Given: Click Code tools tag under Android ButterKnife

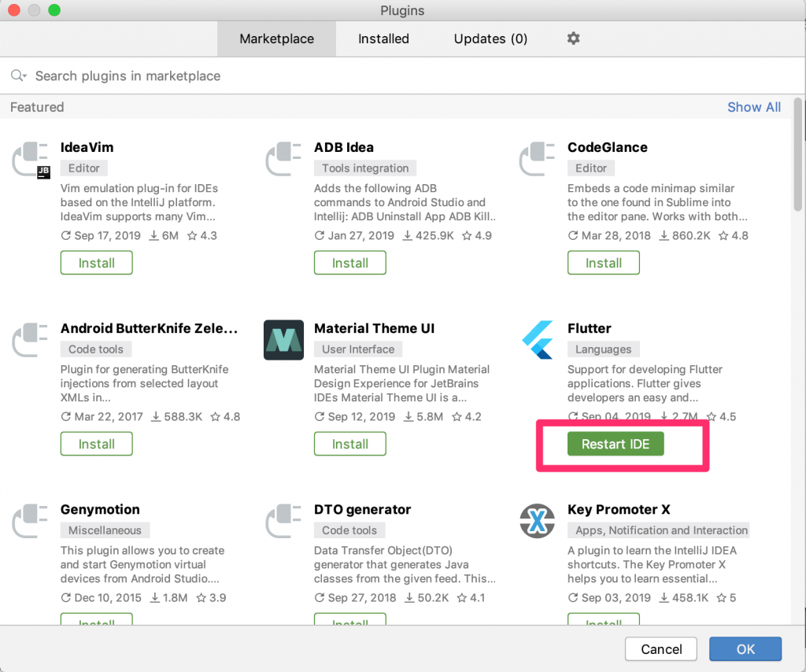Looking at the screenshot, I should click(96, 349).
